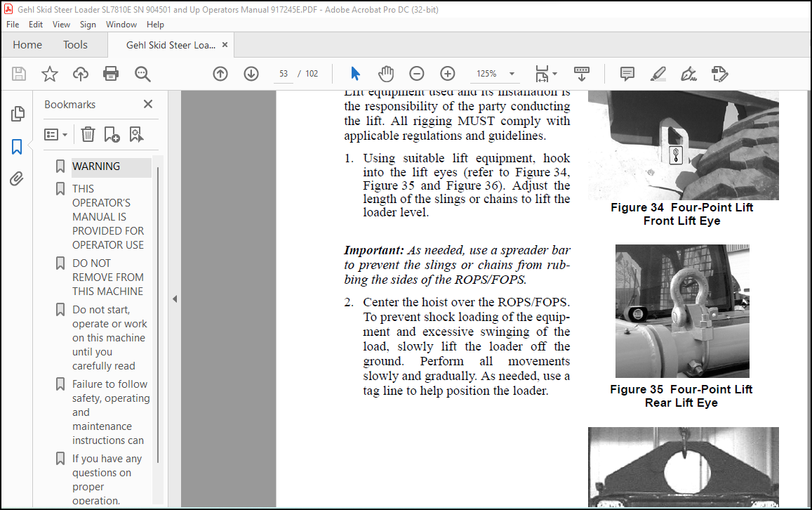Viewport: 812px width, 510px height.
Task: Select the Highlight text tool
Action: (x=658, y=74)
